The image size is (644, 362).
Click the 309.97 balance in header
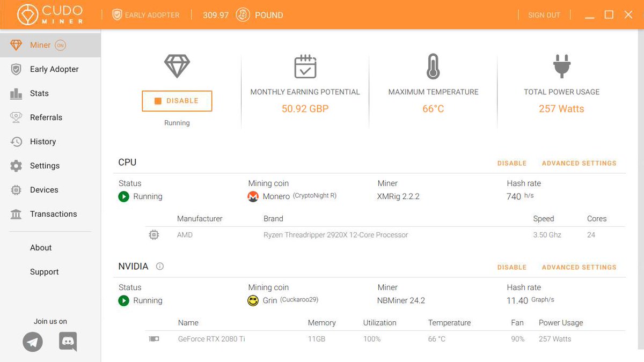coord(216,15)
